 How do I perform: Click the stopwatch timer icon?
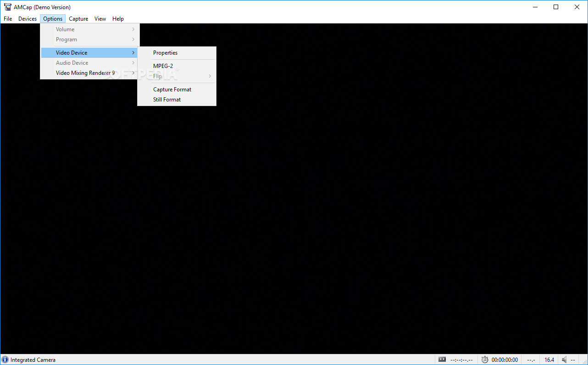[485, 359]
